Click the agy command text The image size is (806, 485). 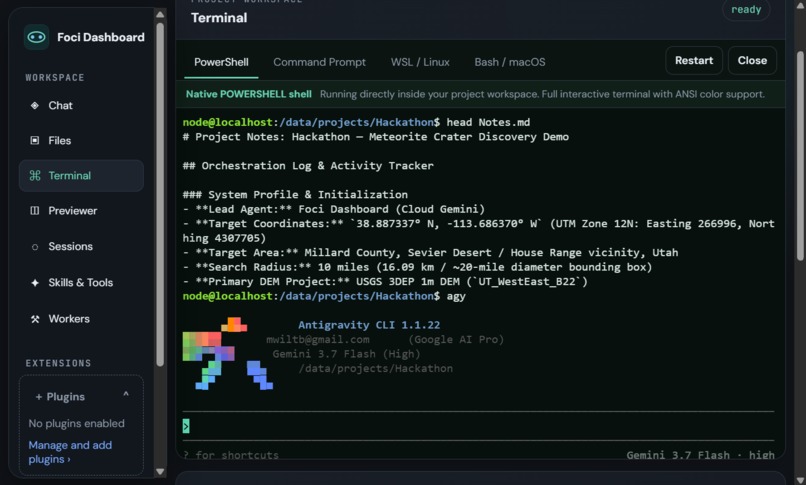(x=456, y=296)
